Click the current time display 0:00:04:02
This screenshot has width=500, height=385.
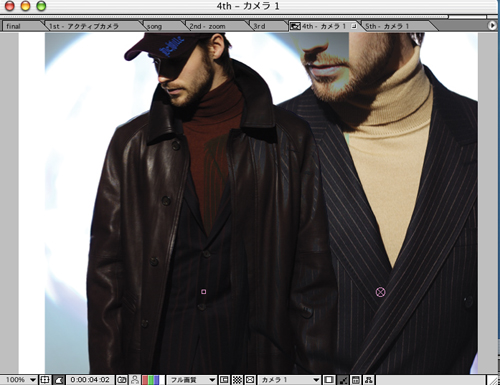90,380
